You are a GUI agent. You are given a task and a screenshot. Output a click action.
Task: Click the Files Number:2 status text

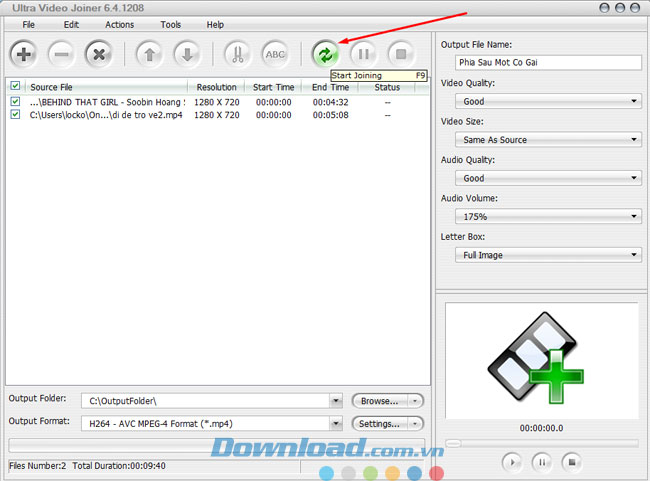tap(38, 466)
